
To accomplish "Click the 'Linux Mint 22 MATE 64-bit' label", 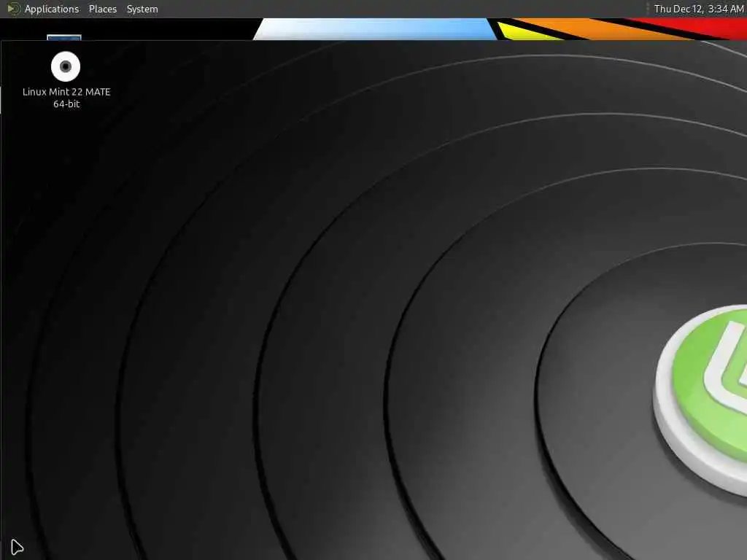I will click(66, 98).
